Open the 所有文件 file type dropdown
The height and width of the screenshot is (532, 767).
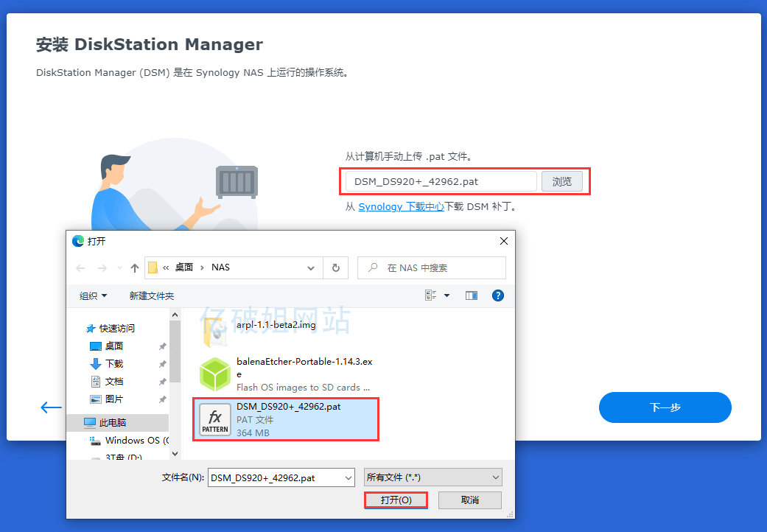click(433, 477)
